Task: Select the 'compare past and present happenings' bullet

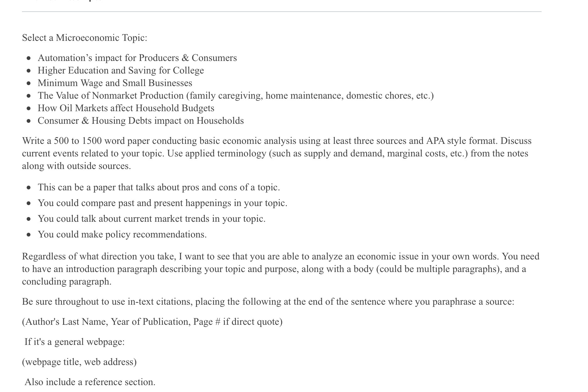Action: [x=163, y=203]
